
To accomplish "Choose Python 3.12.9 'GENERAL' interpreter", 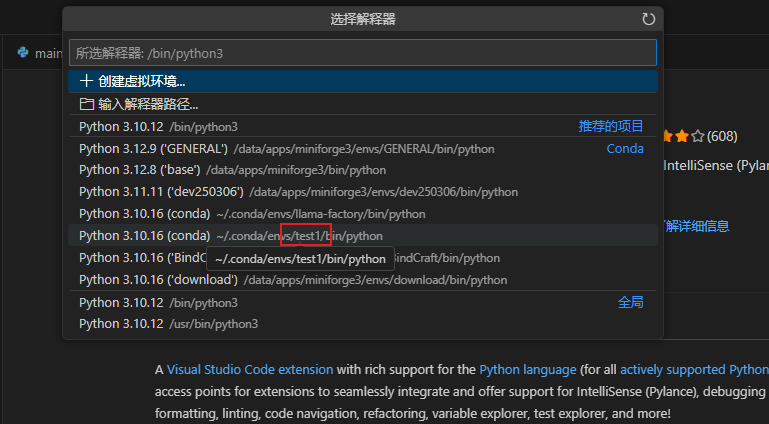I will point(363,149).
